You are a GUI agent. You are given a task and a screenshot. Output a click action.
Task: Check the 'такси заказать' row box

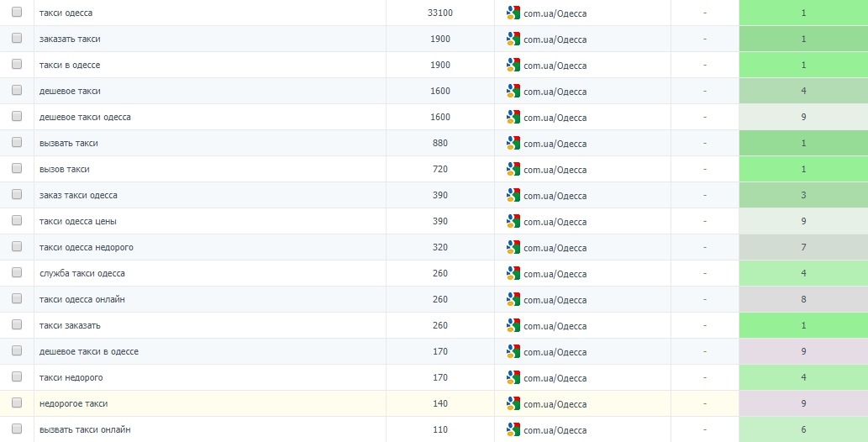pos(17,324)
